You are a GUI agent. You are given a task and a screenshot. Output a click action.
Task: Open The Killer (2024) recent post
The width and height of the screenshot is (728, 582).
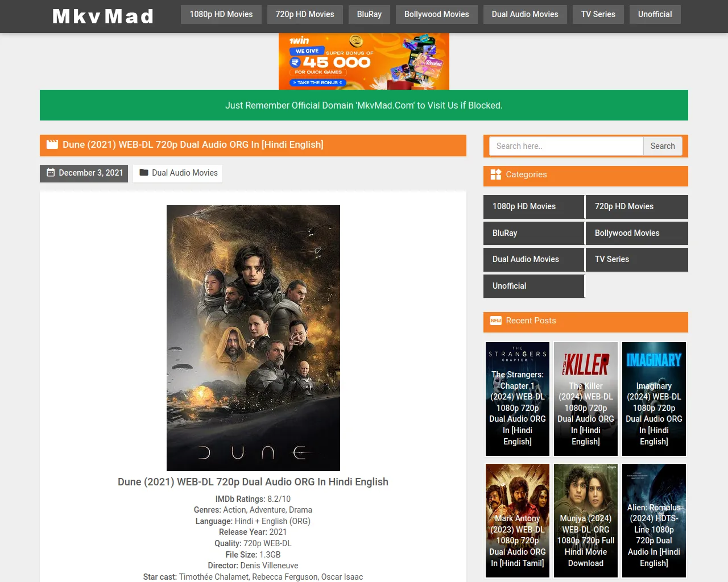[x=586, y=399]
